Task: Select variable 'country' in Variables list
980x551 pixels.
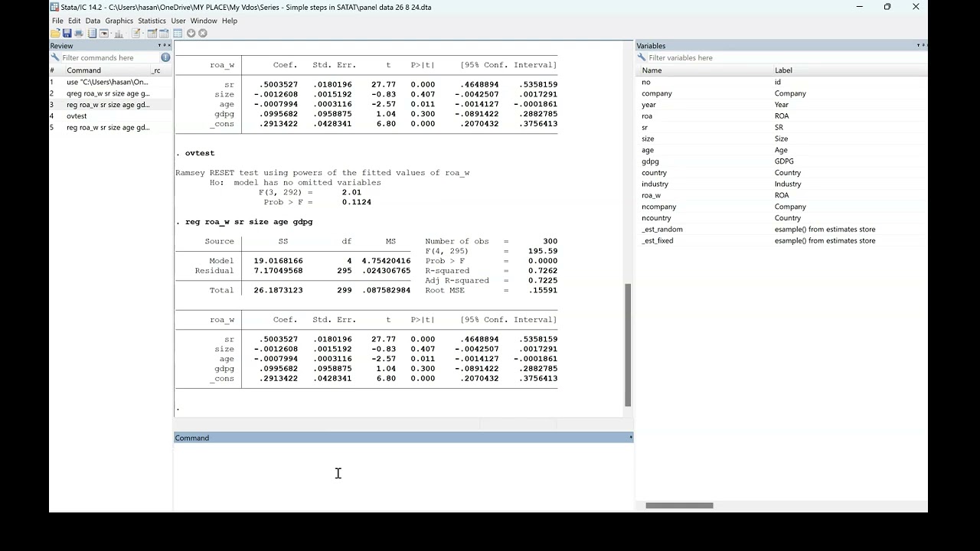Action: [781, 173]
